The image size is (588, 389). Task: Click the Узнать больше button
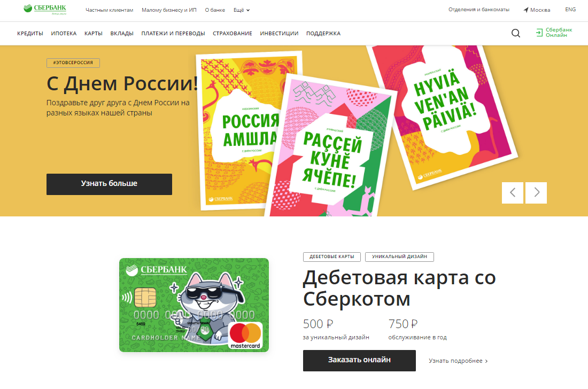point(109,184)
